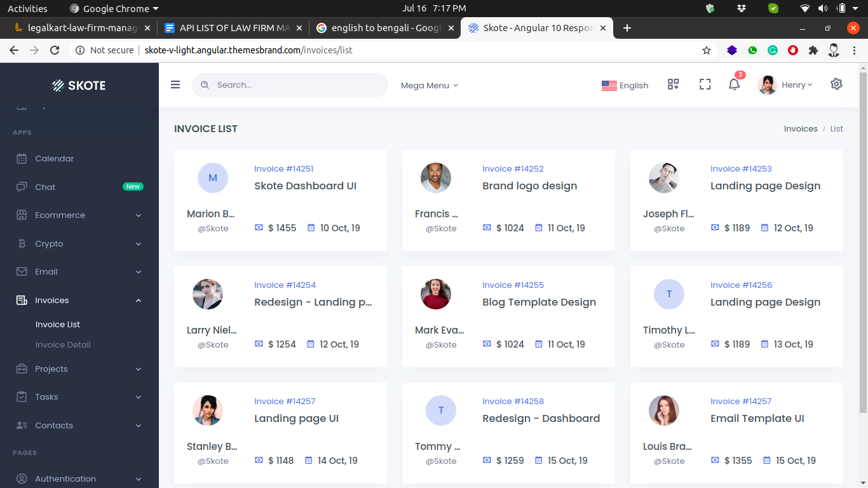The width and height of the screenshot is (868, 488).
Task: Switch to the english to bengali tab
Action: click(x=385, y=28)
